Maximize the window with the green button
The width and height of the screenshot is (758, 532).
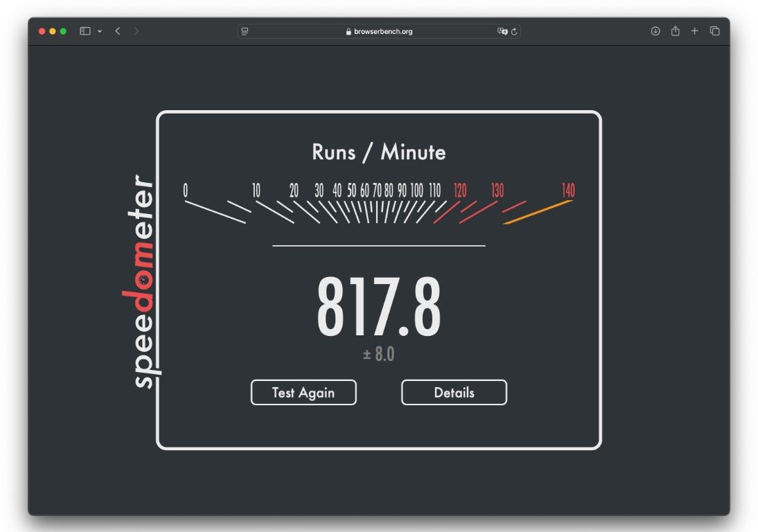[x=63, y=31]
